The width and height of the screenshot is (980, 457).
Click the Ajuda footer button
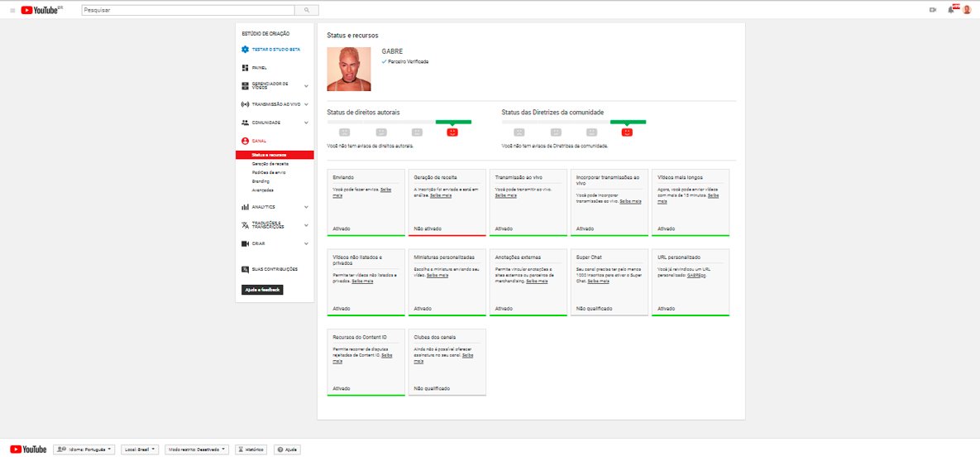click(288, 450)
